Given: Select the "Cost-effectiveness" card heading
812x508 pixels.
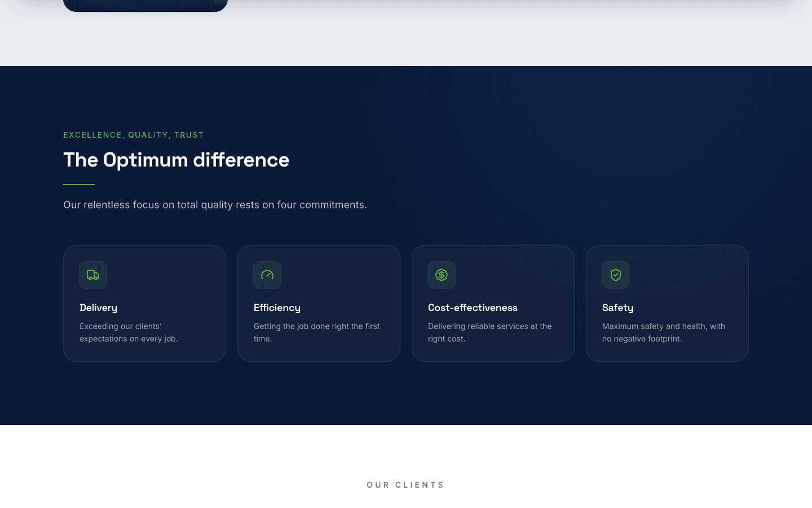Looking at the screenshot, I should (x=473, y=308).
